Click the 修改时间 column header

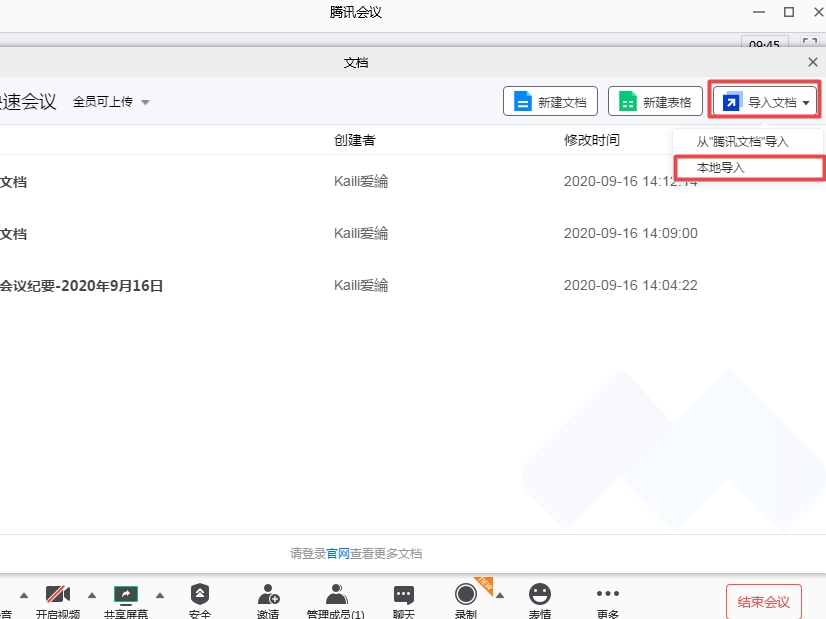pos(592,140)
